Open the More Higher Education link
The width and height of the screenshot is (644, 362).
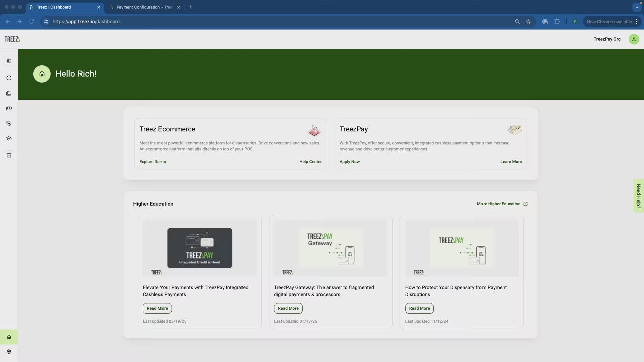click(502, 204)
